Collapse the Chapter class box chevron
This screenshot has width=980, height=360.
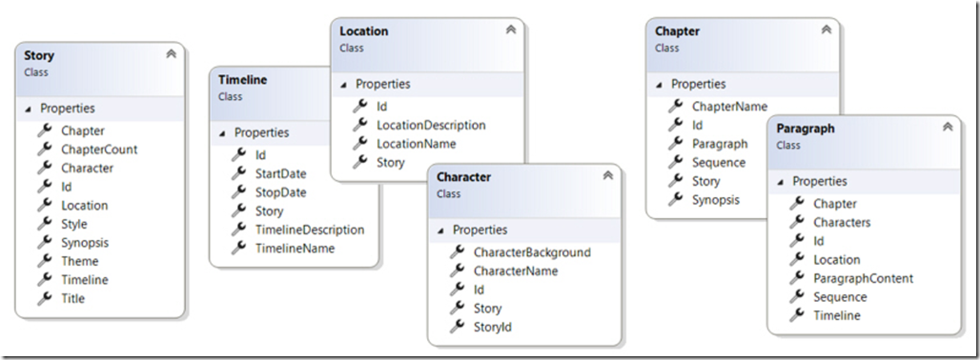click(x=827, y=30)
